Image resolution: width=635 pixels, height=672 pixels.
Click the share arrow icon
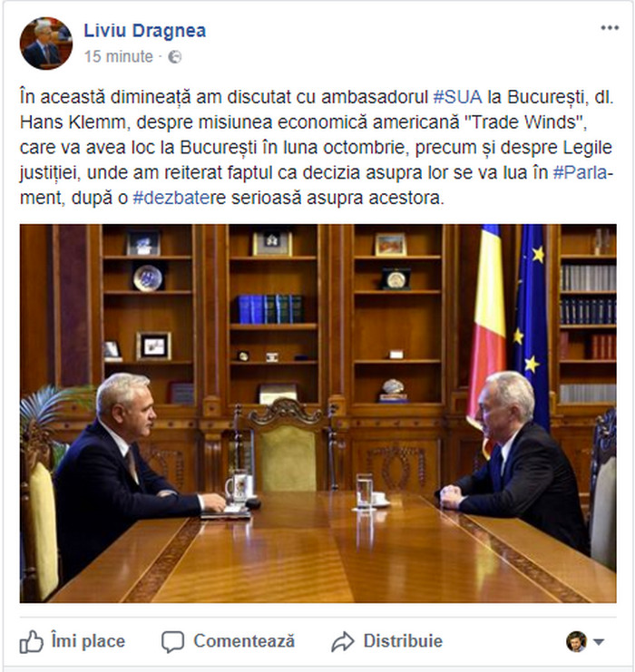(343, 642)
